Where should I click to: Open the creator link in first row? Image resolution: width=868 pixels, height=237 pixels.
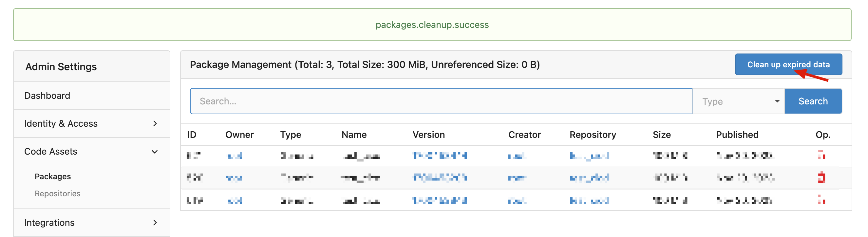517,156
